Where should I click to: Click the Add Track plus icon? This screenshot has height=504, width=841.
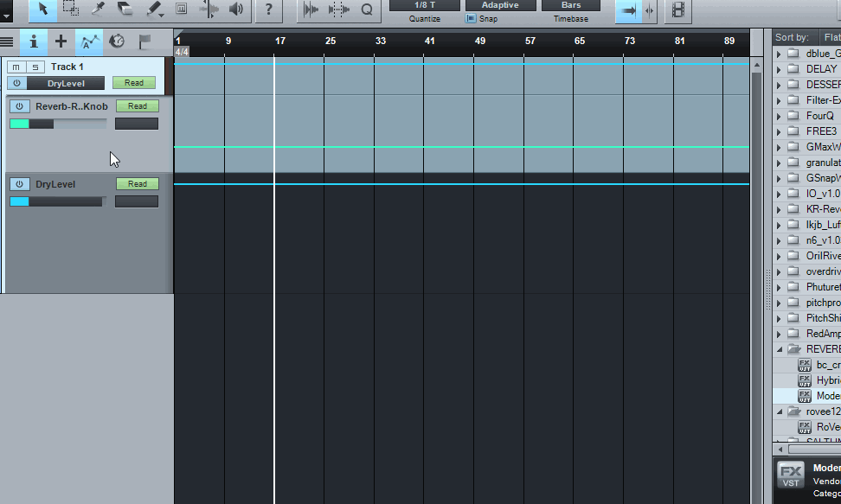tap(61, 41)
